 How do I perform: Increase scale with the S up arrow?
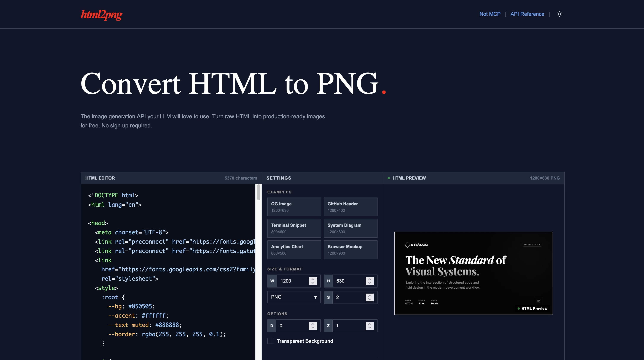pos(370,295)
